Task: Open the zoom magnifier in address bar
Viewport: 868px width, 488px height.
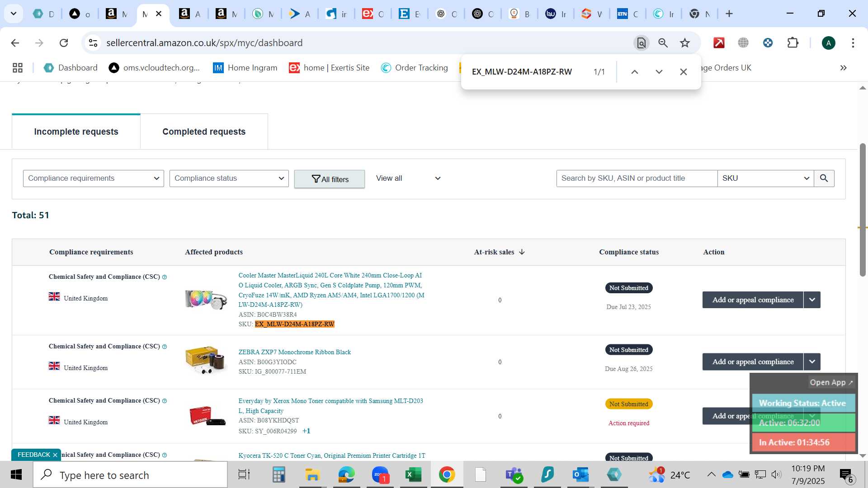Action: [x=663, y=43]
